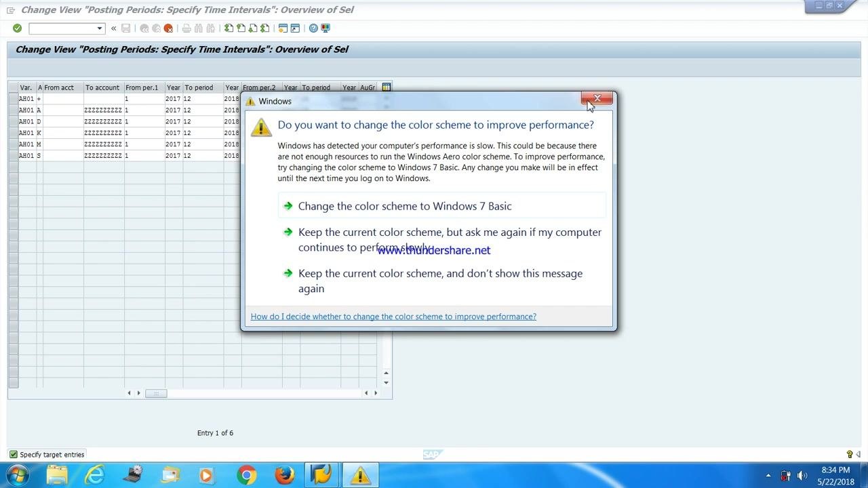The width and height of the screenshot is (868, 488).
Task: Click the green Enter checkmark icon
Action: click(x=17, y=28)
